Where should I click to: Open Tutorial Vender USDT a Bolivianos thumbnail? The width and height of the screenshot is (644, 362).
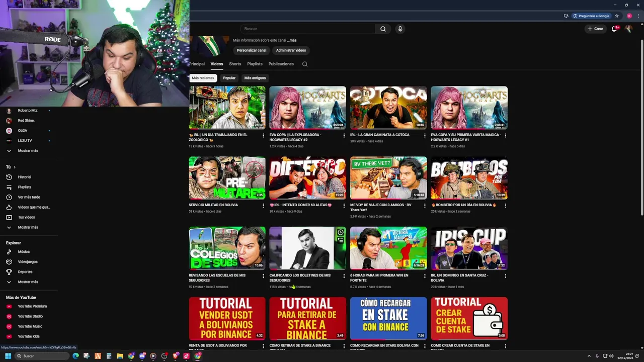227,319
